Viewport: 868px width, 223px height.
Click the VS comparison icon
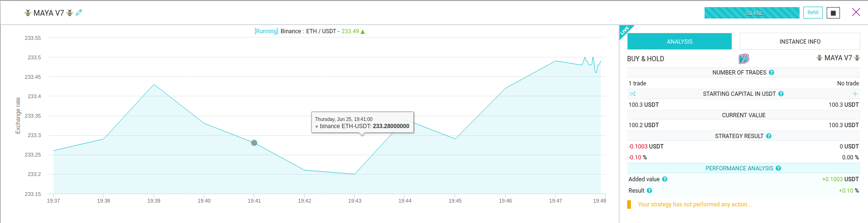(x=744, y=59)
